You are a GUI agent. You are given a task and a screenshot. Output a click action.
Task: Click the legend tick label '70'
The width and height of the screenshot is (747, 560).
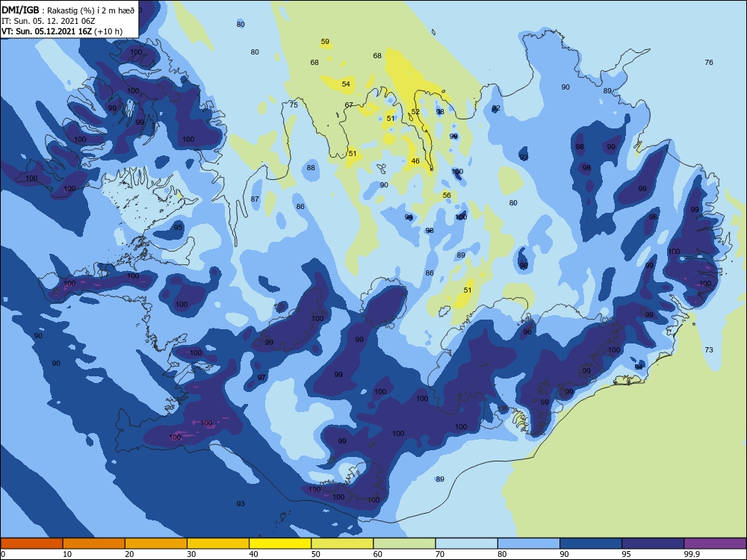click(440, 554)
